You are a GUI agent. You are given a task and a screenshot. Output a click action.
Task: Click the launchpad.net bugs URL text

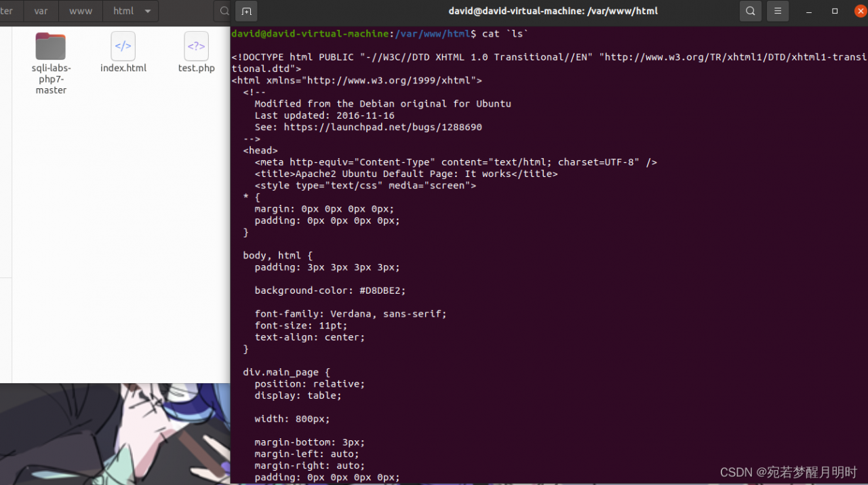point(383,127)
